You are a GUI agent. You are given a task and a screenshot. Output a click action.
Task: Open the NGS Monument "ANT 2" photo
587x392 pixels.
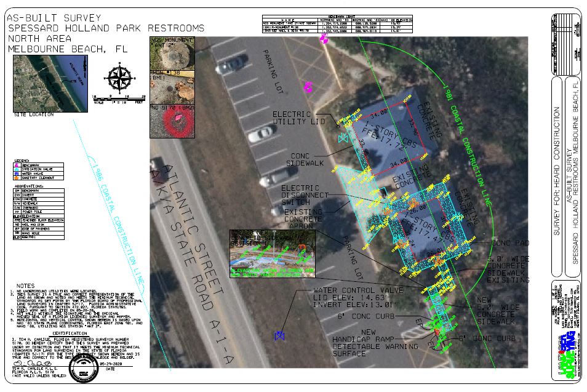point(172,54)
